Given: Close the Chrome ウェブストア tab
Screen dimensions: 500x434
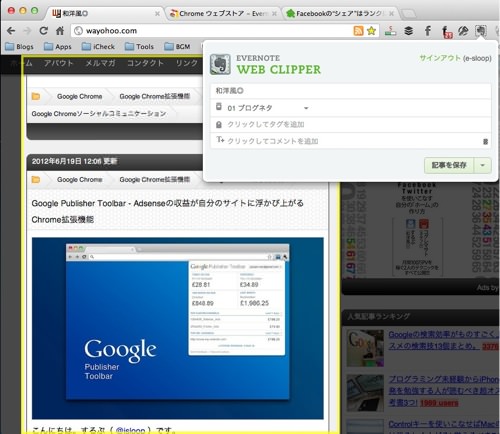Looking at the screenshot, I should 274,14.
